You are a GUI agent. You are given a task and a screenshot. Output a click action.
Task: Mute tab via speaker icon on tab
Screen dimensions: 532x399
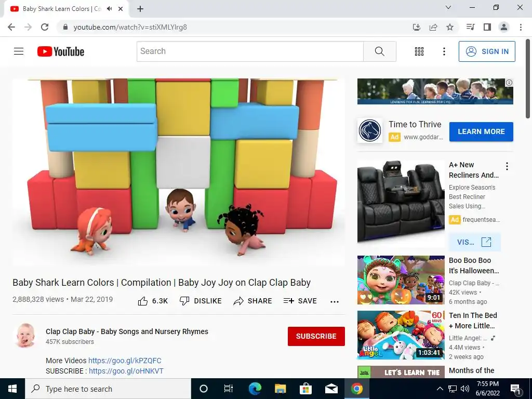pos(109,9)
